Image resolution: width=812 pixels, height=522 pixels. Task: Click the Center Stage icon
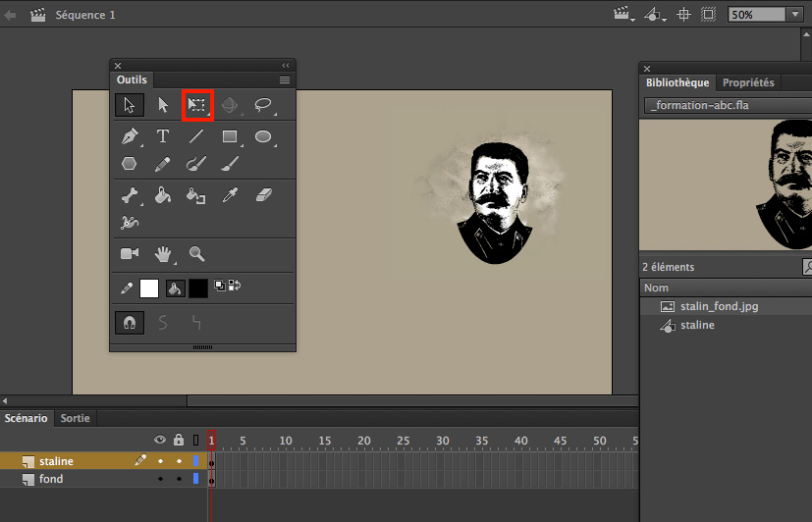point(683,15)
